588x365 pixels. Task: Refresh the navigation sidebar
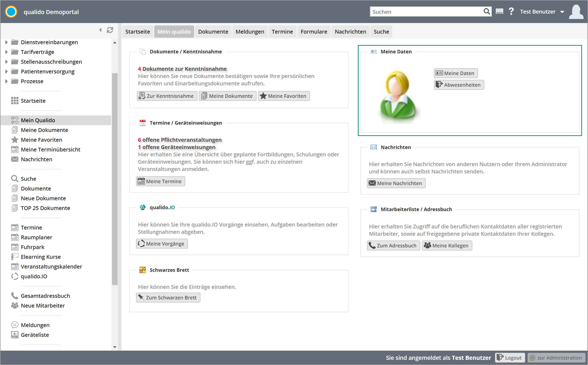pos(110,30)
